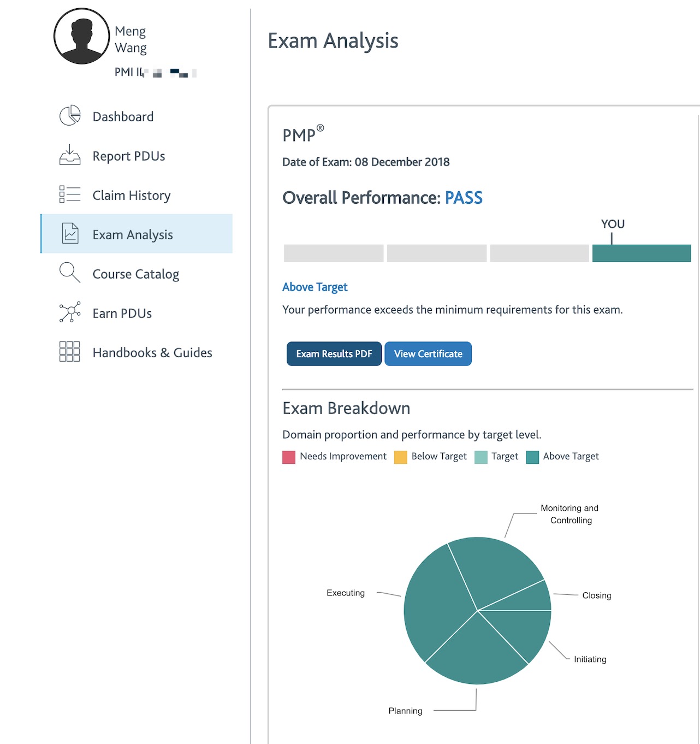Click the Date of Exam text
Image resolution: width=700 pixels, height=744 pixels.
(366, 162)
